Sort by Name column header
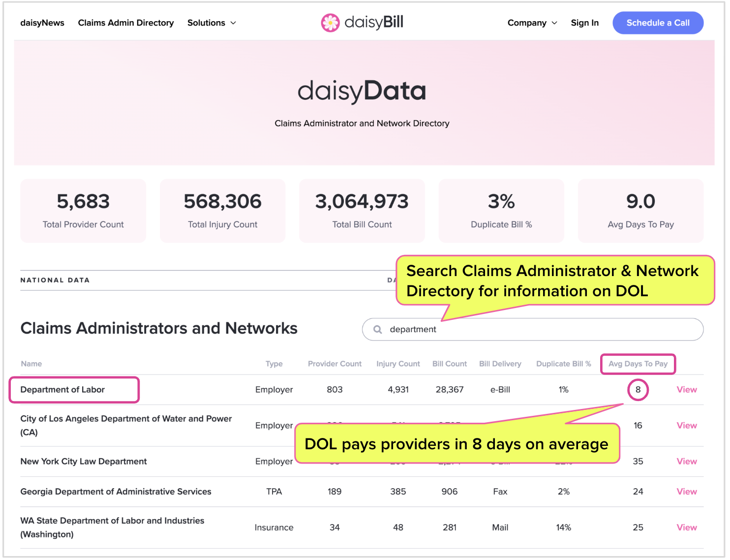 tap(31, 364)
